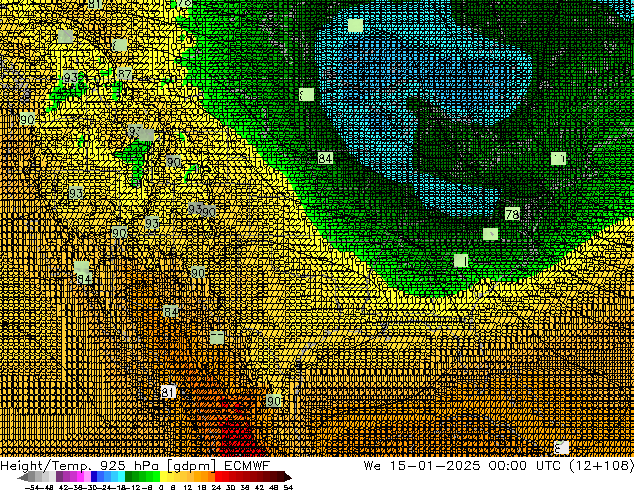Click the '78' contour label near the cyan region

pyautogui.click(x=512, y=214)
